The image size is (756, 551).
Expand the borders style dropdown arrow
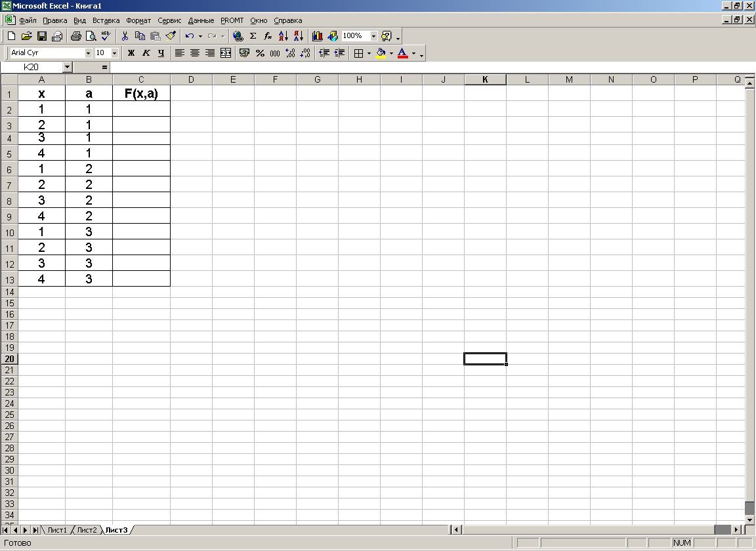[x=369, y=53]
